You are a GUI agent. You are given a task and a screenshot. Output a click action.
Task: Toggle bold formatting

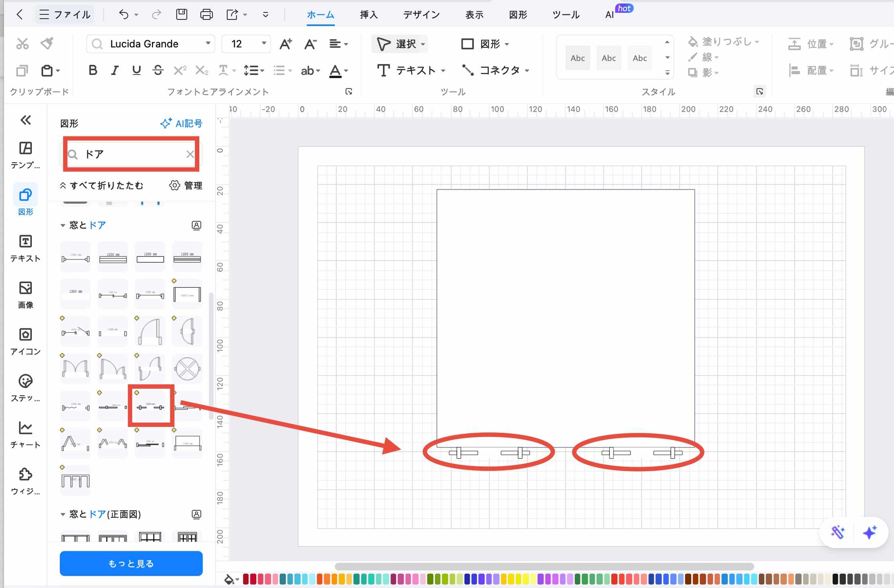93,71
